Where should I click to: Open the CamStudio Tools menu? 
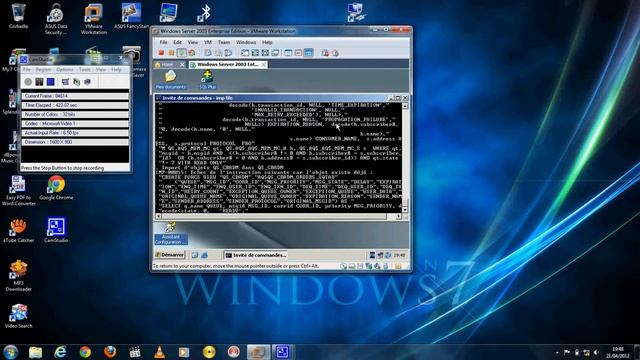coord(84,70)
